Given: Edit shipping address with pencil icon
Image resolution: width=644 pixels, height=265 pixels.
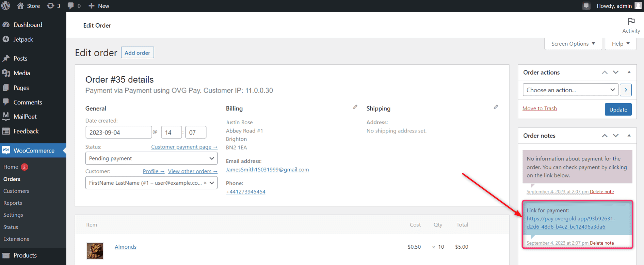Looking at the screenshot, I should [496, 107].
